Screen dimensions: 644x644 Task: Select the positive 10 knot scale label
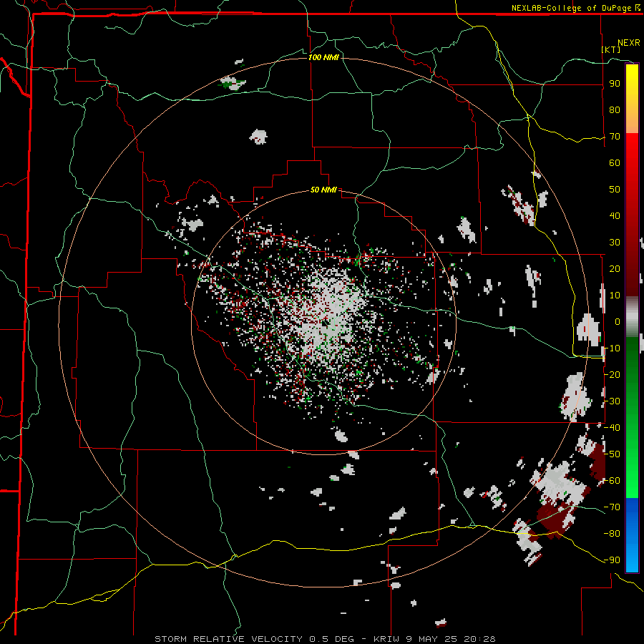(615, 296)
